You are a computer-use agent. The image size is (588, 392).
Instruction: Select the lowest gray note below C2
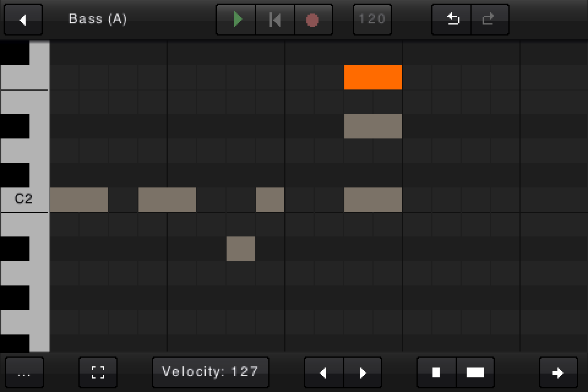pos(240,249)
